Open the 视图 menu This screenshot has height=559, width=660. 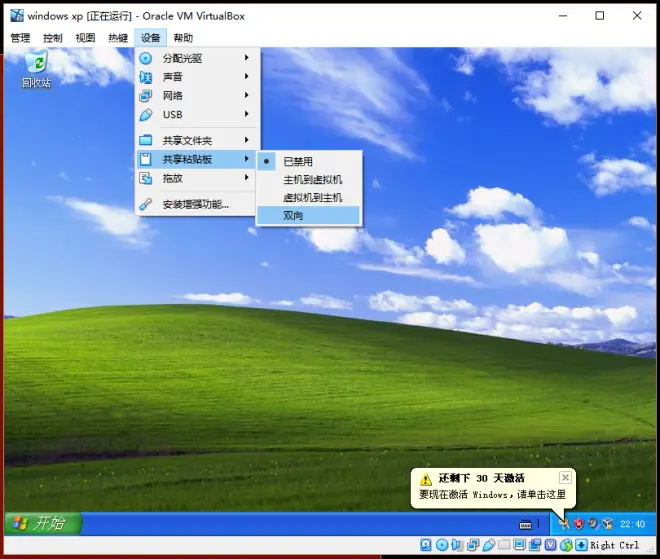[x=85, y=38]
